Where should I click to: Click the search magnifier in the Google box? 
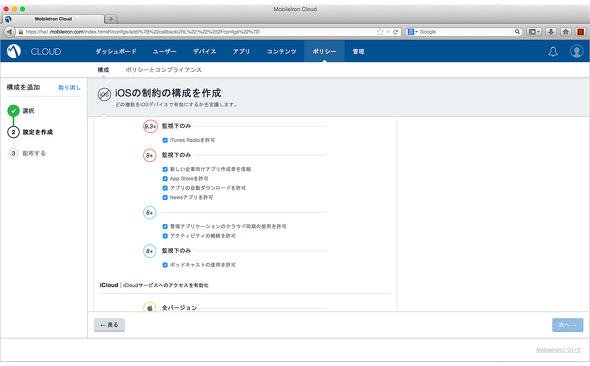tap(517, 32)
